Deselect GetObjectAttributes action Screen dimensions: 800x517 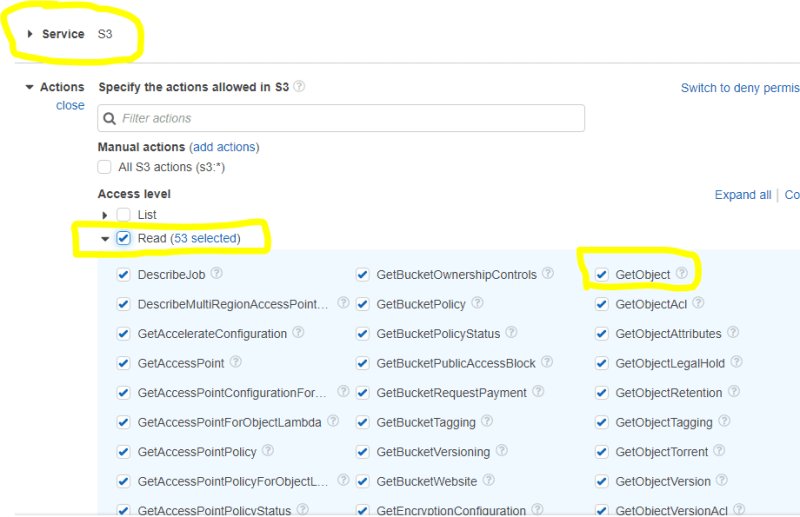[x=602, y=334]
